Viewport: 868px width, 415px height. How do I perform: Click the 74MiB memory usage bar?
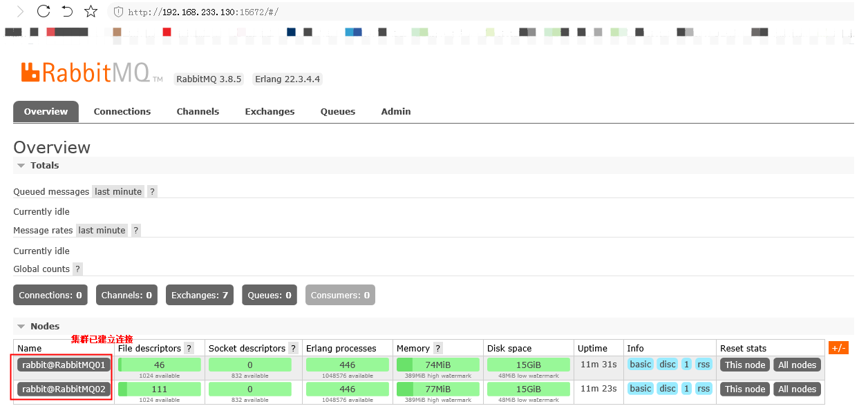pyautogui.click(x=438, y=365)
